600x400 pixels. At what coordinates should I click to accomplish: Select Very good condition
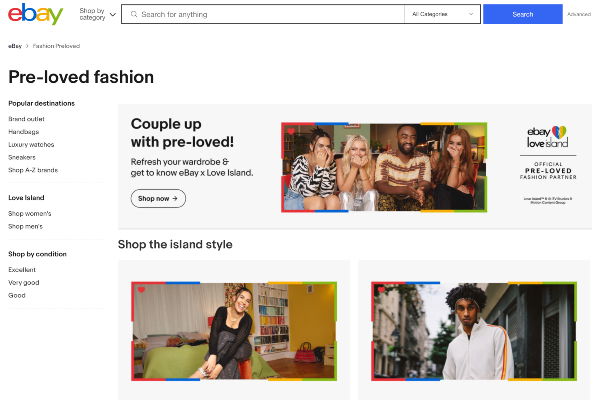tap(24, 283)
